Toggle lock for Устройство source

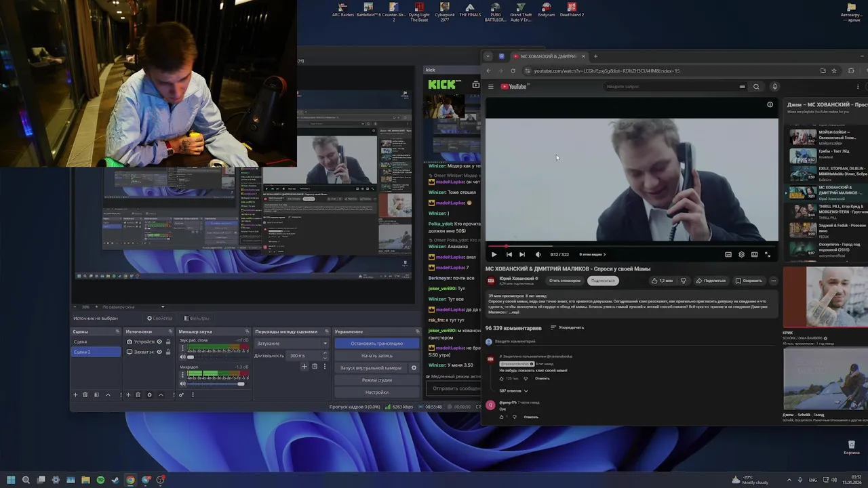tap(168, 342)
